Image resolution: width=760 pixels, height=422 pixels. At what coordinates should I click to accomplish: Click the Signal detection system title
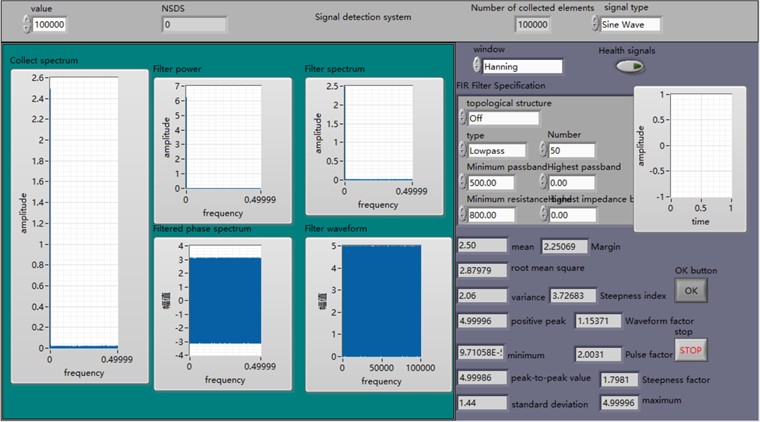coord(363,17)
